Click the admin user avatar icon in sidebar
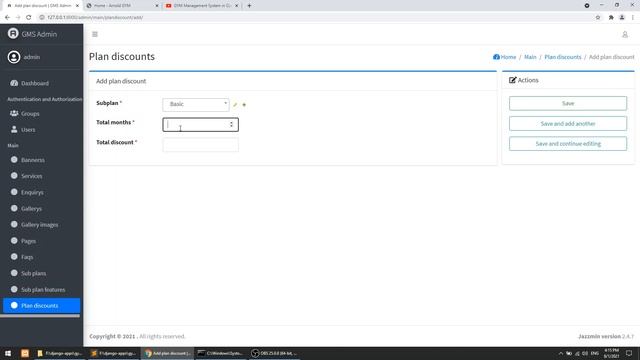This screenshot has width=640, height=360. point(13,57)
